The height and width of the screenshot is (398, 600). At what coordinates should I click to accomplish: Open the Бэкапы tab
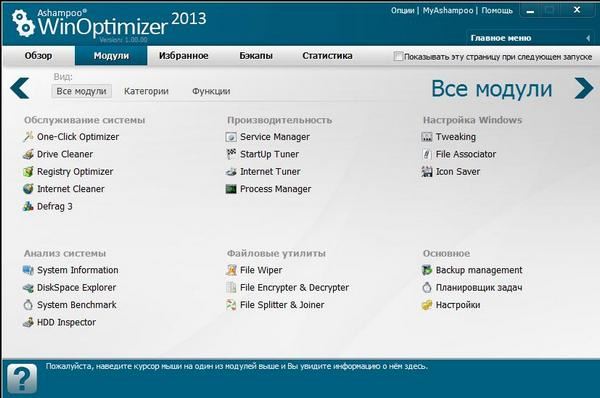tap(256, 56)
